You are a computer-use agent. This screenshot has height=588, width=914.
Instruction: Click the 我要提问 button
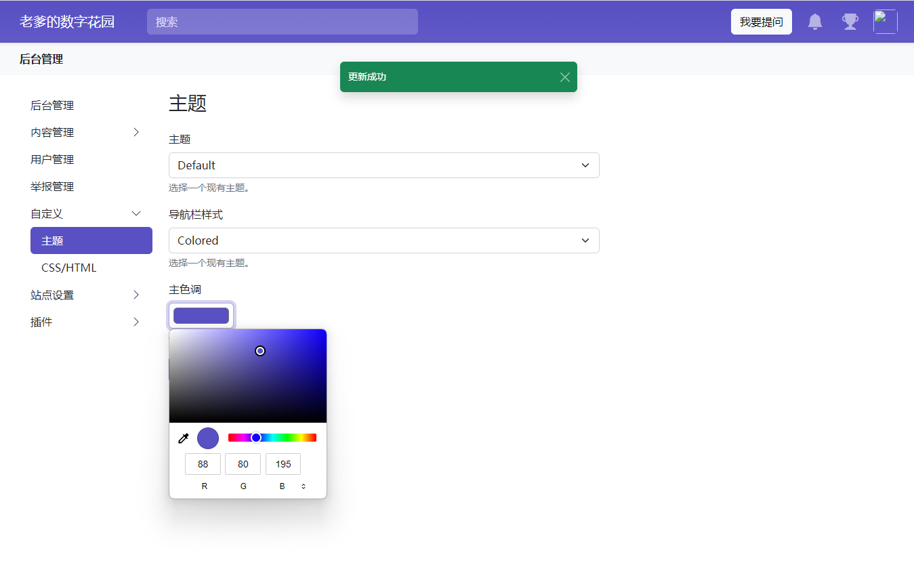pyautogui.click(x=761, y=22)
